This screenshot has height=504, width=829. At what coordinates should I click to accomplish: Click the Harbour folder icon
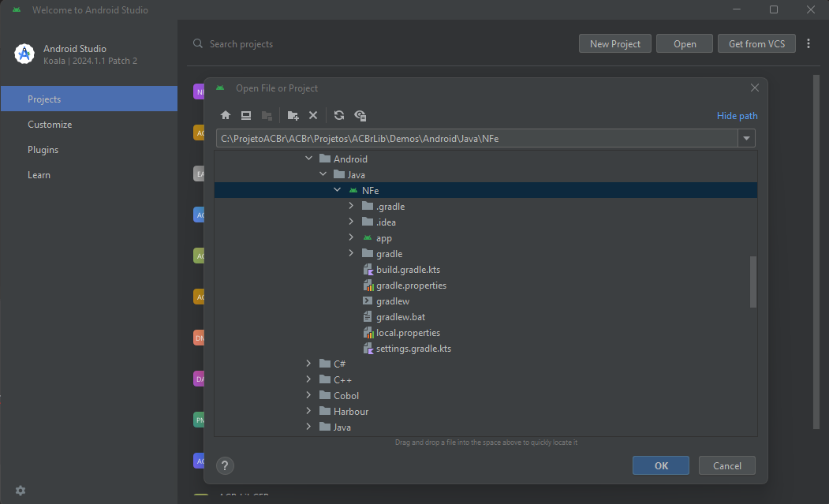pos(325,411)
